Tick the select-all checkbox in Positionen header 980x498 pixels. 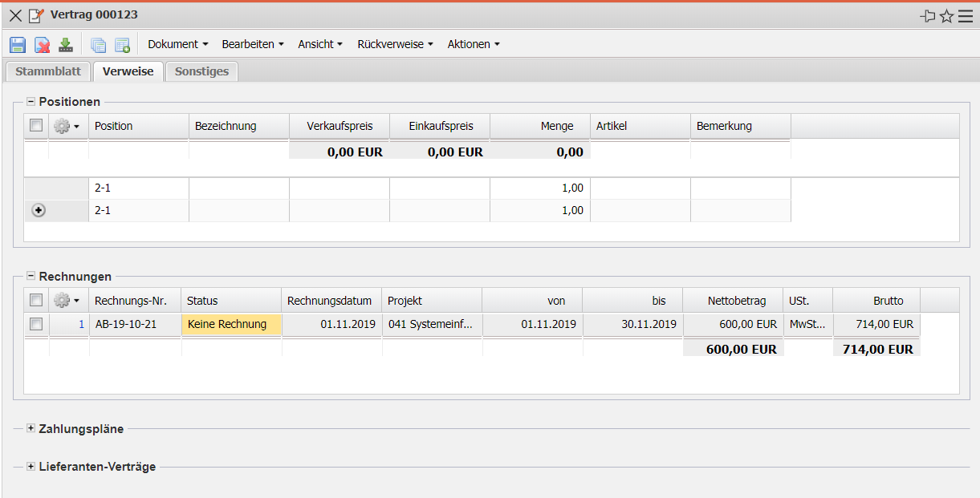(x=36, y=126)
